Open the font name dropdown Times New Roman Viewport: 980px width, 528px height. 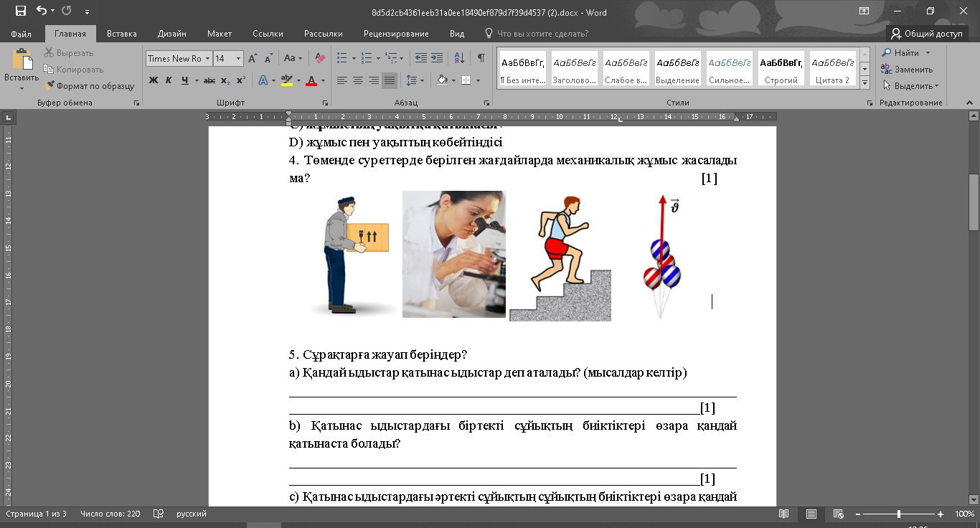click(x=208, y=59)
